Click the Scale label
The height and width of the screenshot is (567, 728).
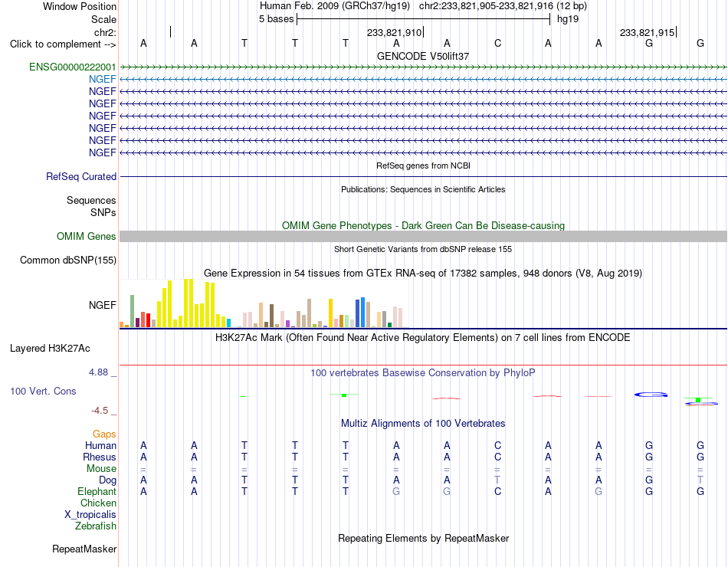click(x=104, y=19)
